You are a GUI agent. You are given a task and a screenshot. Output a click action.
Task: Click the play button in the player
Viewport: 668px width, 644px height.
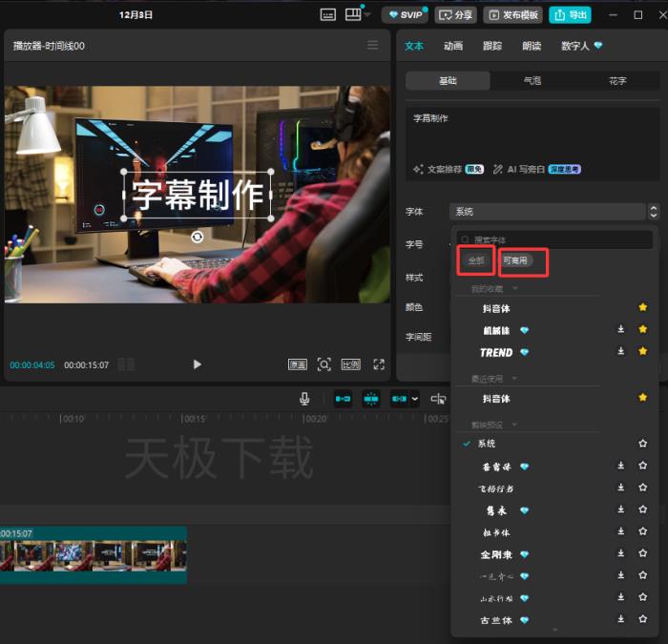point(198,364)
